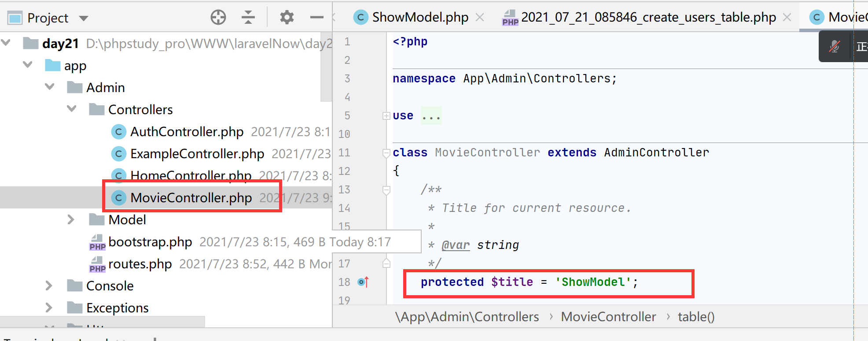Toggle code folding on class MovieController line

[386, 153]
